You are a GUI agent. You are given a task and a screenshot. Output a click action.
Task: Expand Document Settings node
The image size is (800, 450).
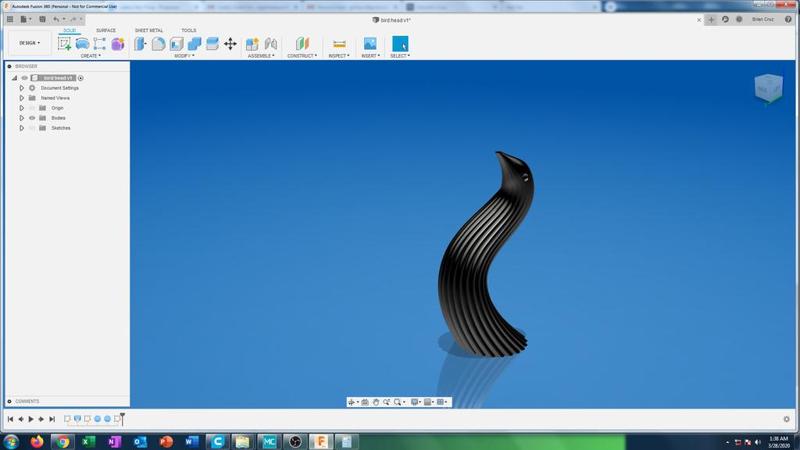click(21, 88)
